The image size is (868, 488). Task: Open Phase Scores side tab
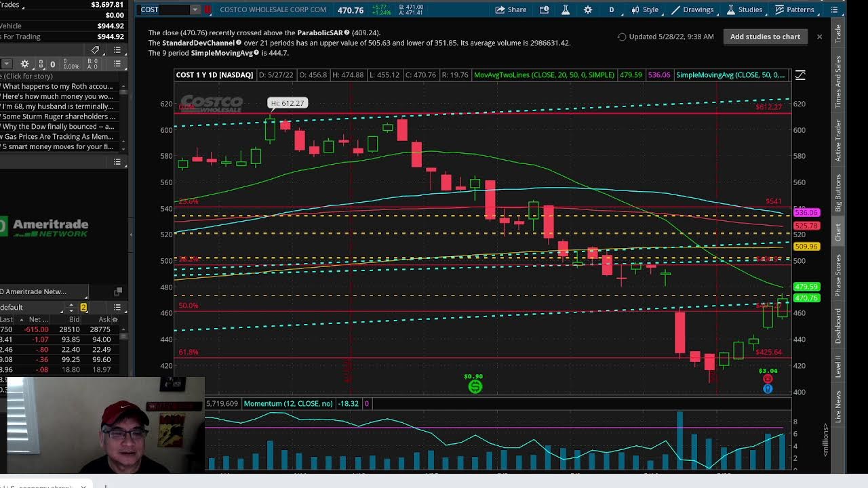click(x=838, y=275)
